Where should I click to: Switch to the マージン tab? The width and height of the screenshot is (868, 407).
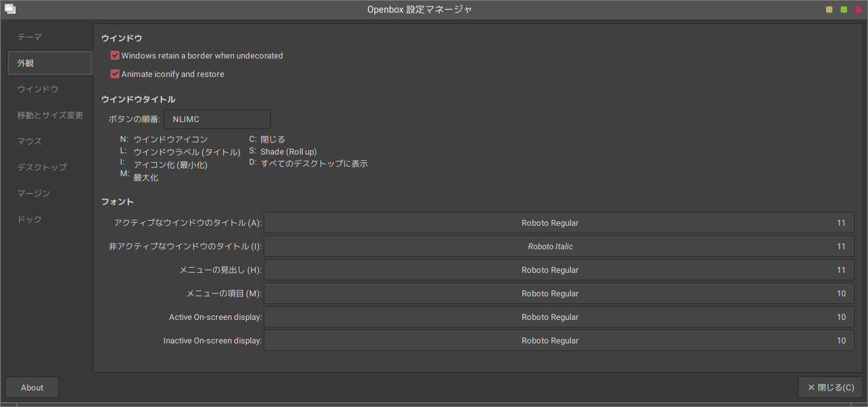click(x=50, y=193)
